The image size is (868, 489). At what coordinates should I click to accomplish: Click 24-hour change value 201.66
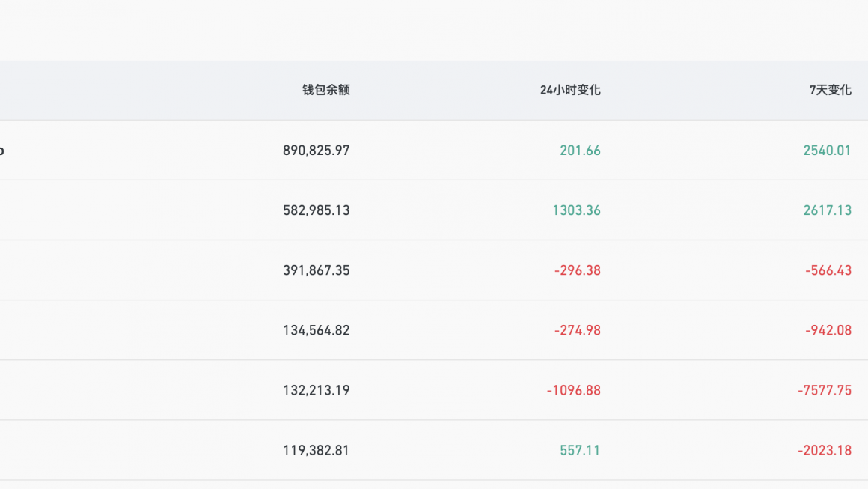pos(580,151)
